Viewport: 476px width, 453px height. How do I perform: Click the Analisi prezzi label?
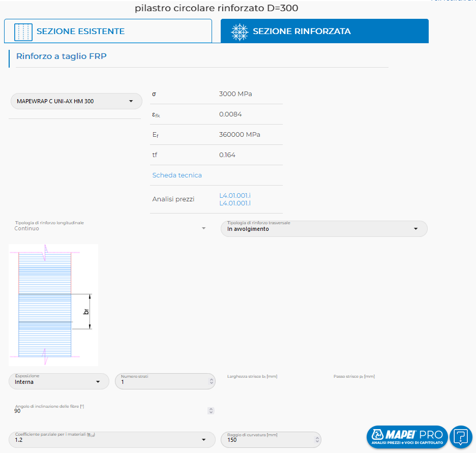tap(173, 199)
